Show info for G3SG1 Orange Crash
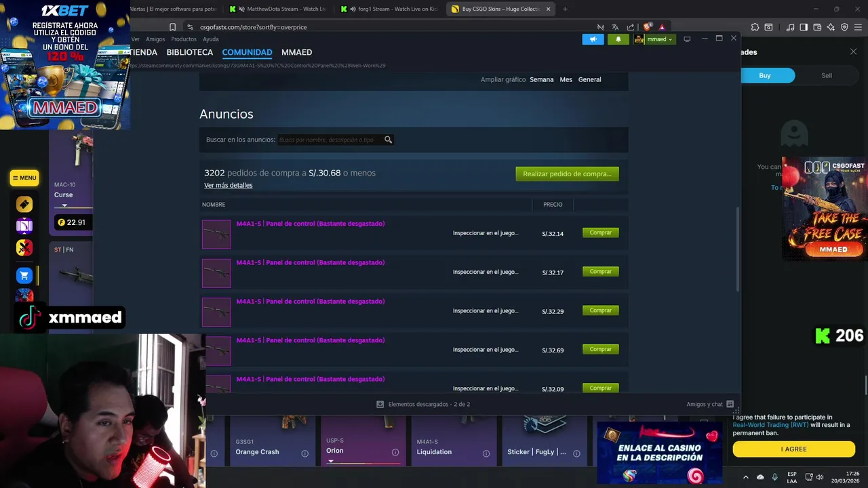 pos(304,453)
